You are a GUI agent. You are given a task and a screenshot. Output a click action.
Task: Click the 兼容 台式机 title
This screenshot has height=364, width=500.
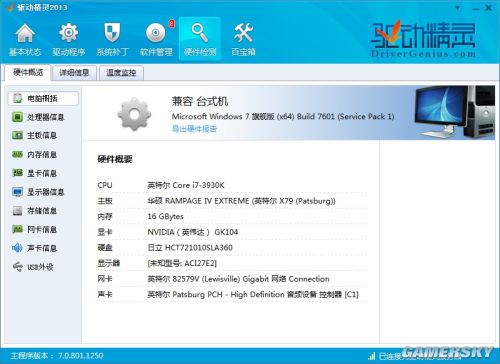(200, 101)
